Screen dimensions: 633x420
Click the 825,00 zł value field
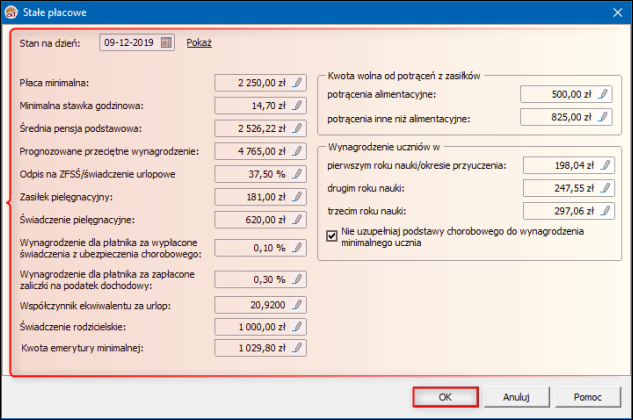(566, 117)
